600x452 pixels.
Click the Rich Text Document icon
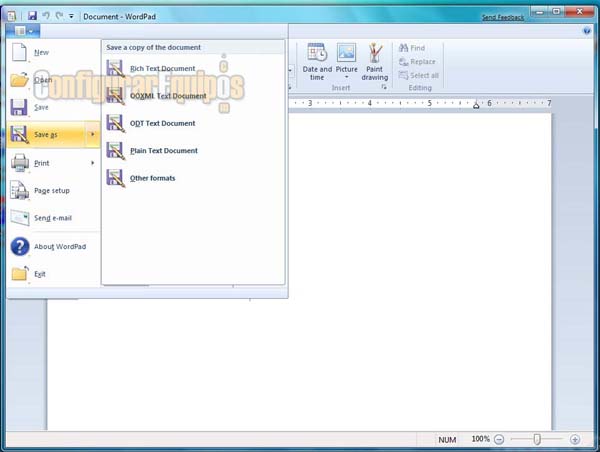click(x=115, y=69)
